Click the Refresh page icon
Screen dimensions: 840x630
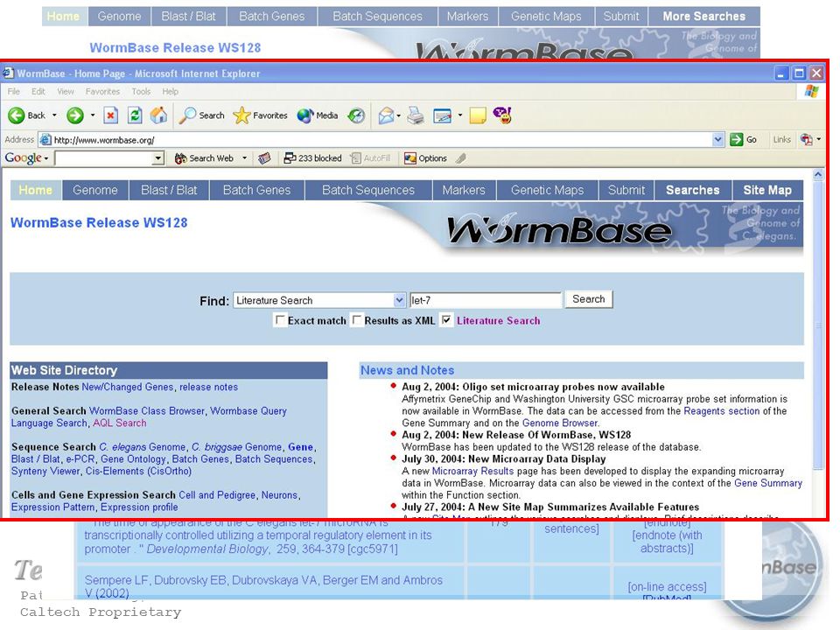(135, 115)
